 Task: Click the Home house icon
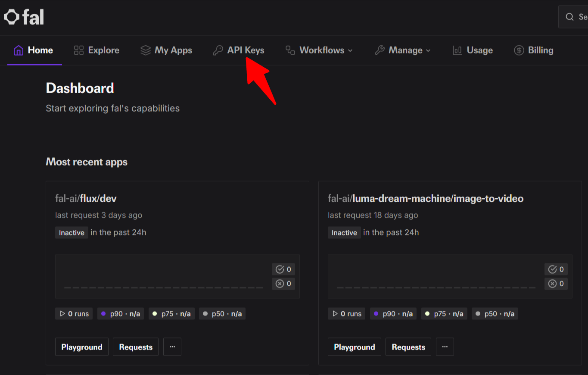click(x=19, y=50)
